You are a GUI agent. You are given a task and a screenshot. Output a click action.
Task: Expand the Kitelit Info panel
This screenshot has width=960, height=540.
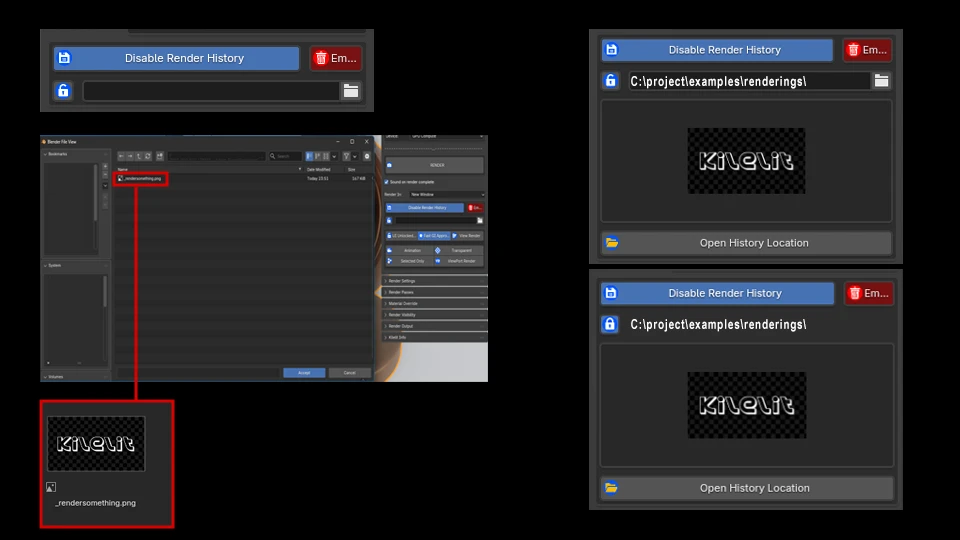point(435,337)
